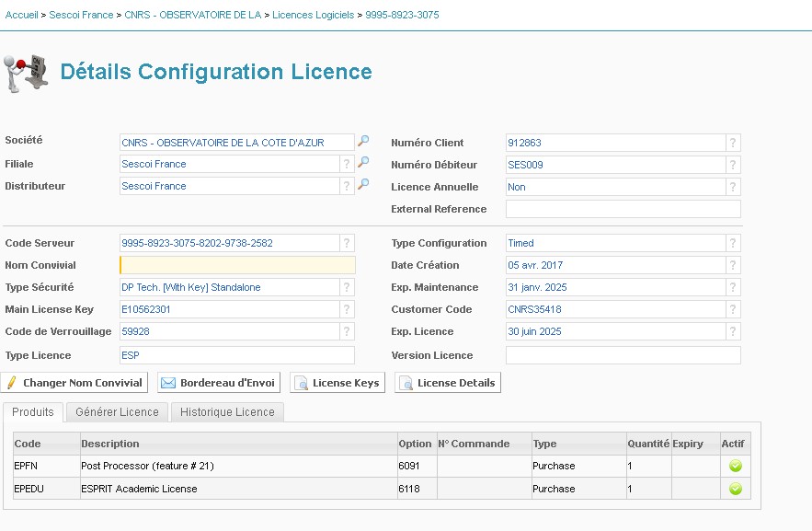This screenshot has height=531, width=812.
Task: Open the Licences Logiciels breadcrumb link
Action: (x=314, y=15)
